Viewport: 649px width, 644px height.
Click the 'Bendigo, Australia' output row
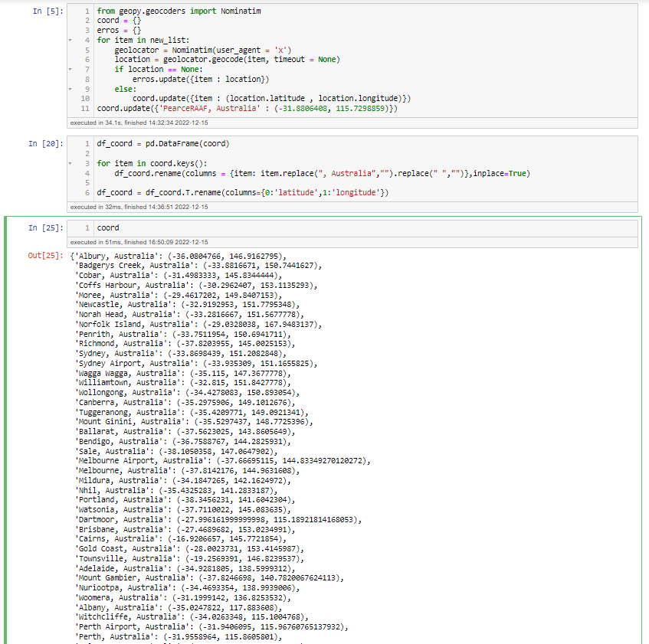183,442
